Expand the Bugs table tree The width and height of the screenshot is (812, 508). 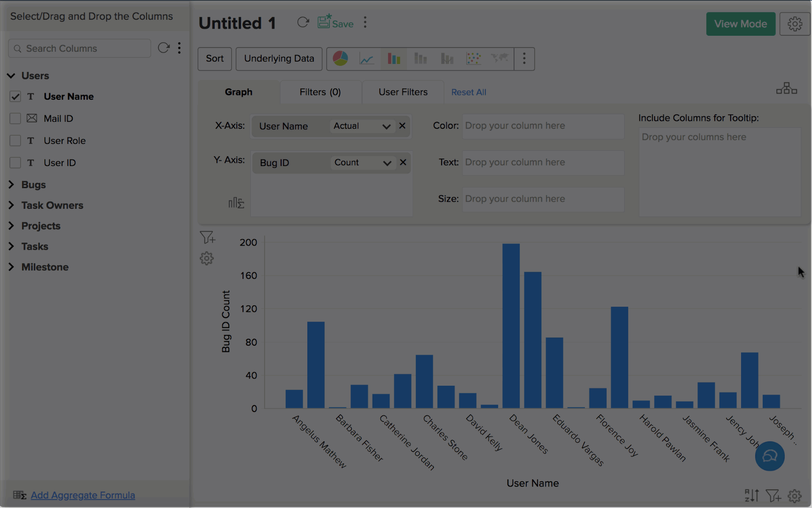pos(11,185)
